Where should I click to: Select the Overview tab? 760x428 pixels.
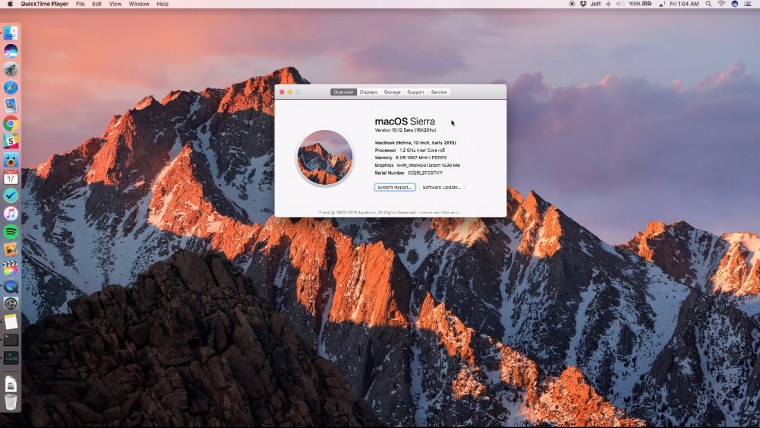click(343, 92)
